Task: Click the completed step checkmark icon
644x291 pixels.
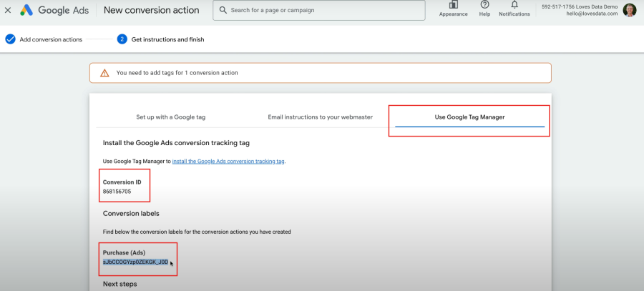Action: pos(10,39)
